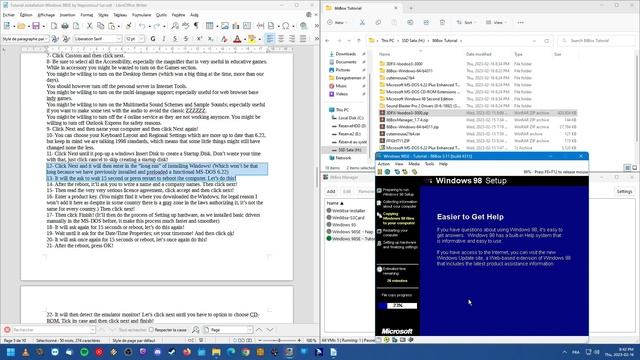Toggle align right in Writer
This screenshot has width=640, height=360.
(x=292, y=39)
